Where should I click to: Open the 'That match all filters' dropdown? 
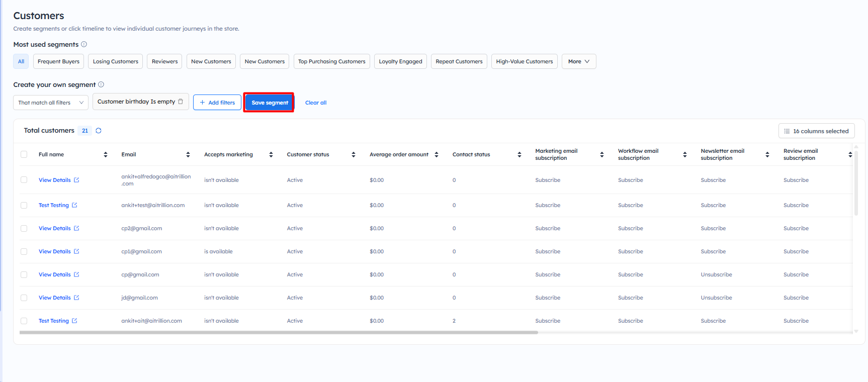51,103
